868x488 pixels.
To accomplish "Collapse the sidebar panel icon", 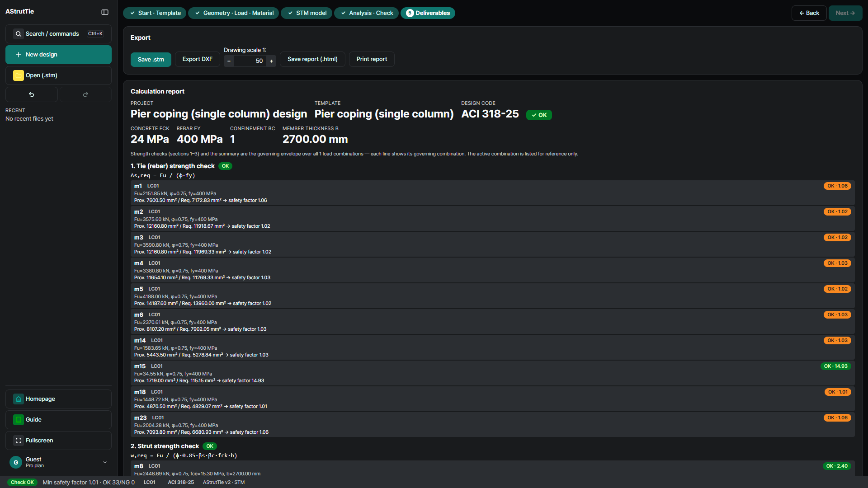I will pyautogui.click(x=105, y=12).
